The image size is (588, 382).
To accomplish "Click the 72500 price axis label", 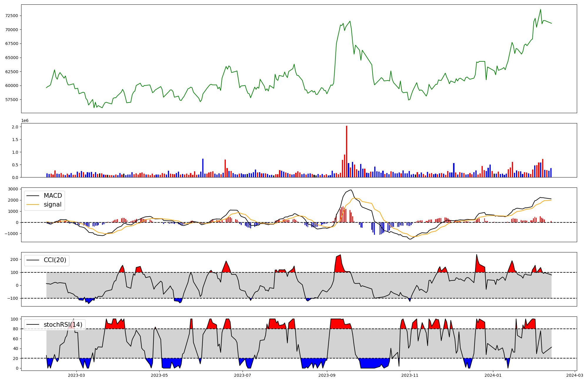I will [x=12, y=16].
